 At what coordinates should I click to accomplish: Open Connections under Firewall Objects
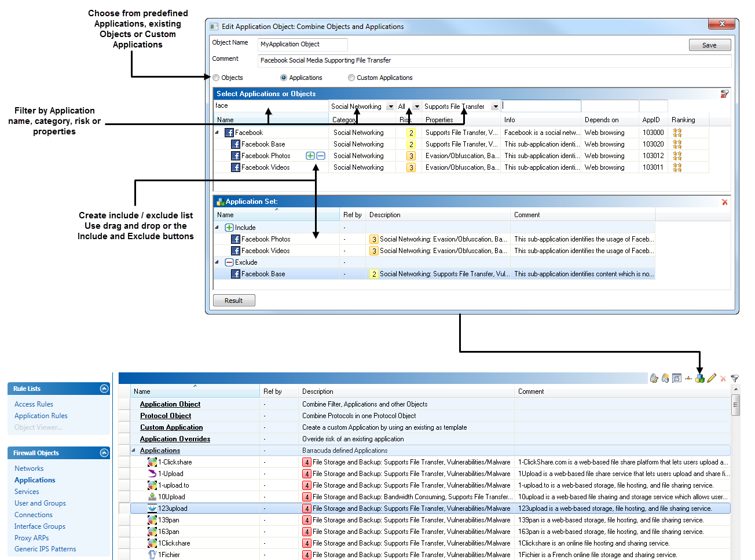click(34, 515)
